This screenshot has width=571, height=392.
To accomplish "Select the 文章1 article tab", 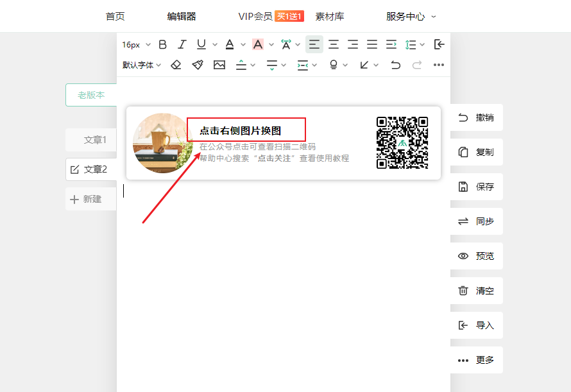I will click(91, 139).
